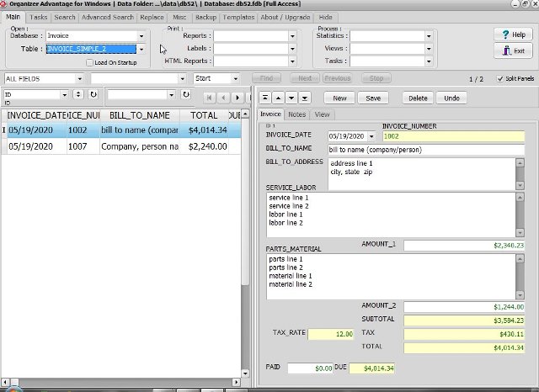Toggle Load On Startup checkbox
Image resolution: width=539 pixels, height=392 pixels.
[90, 62]
